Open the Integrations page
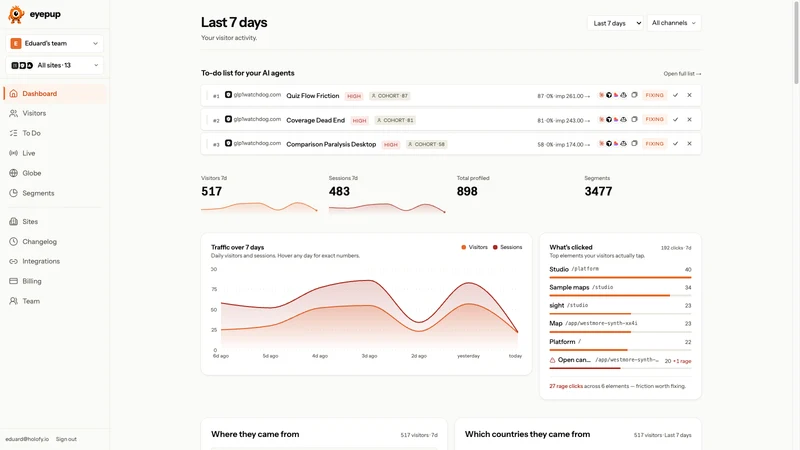800x450 pixels. point(55,261)
